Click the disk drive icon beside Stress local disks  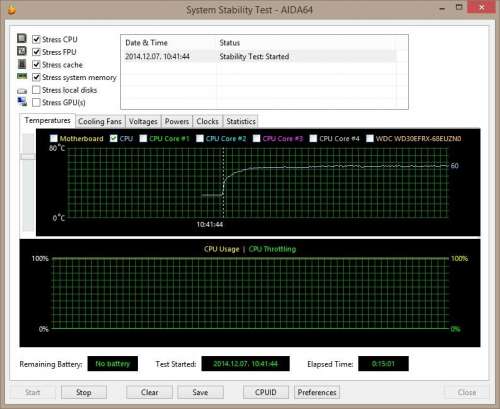[x=22, y=91]
